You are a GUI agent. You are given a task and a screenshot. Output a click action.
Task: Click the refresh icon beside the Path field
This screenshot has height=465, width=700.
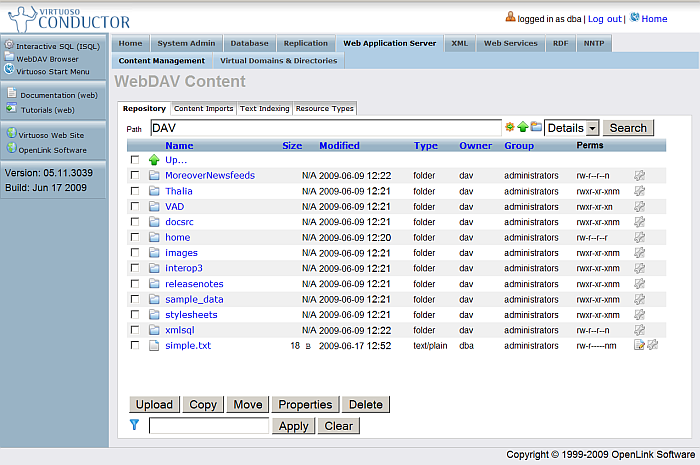(x=510, y=128)
